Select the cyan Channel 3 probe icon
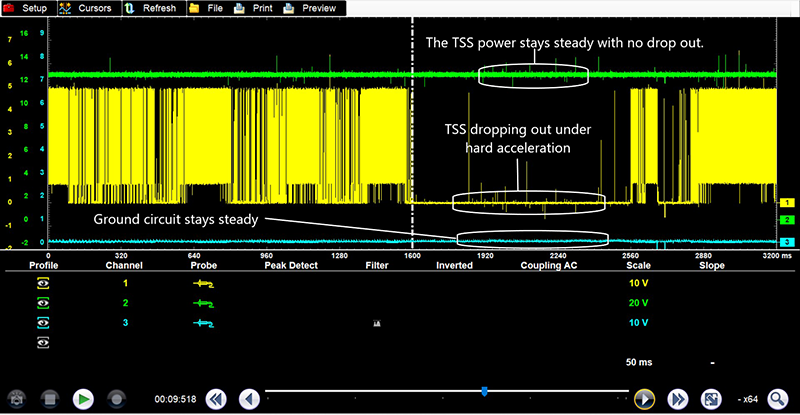Screen dimensions: 800x415 pos(204,323)
